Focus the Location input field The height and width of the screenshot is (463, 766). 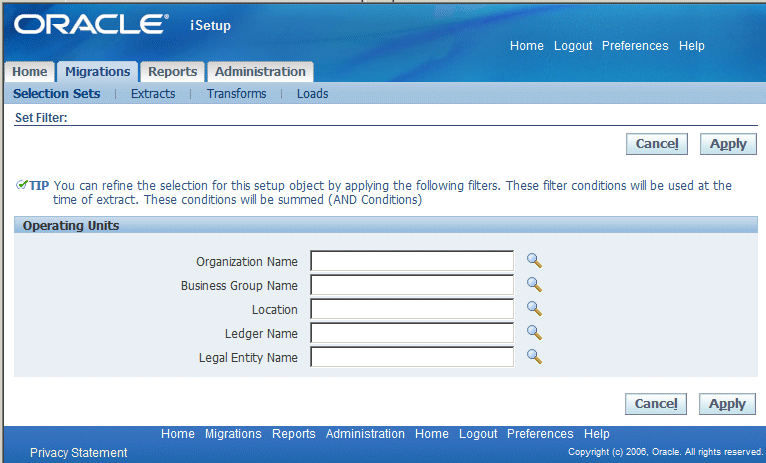pyautogui.click(x=412, y=309)
